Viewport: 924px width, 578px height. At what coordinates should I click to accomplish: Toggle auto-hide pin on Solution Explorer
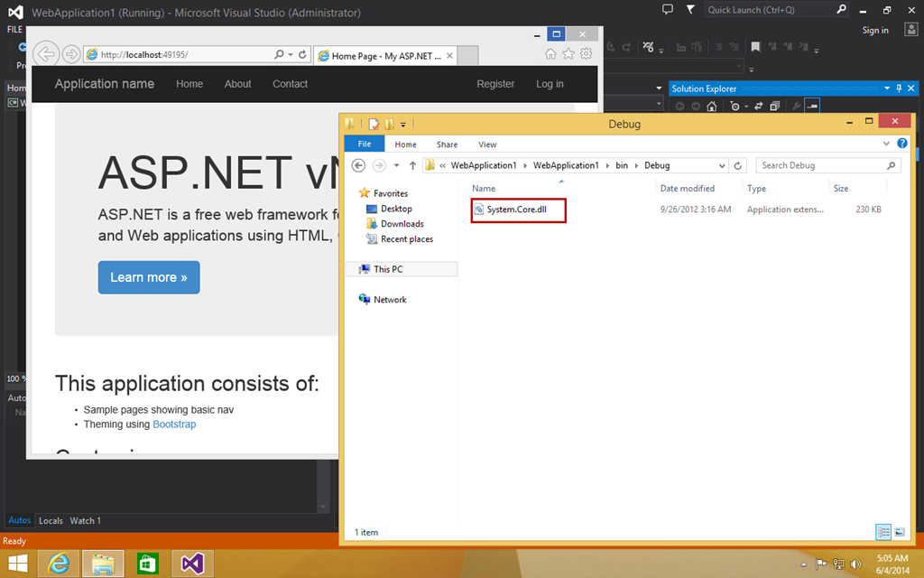click(899, 89)
